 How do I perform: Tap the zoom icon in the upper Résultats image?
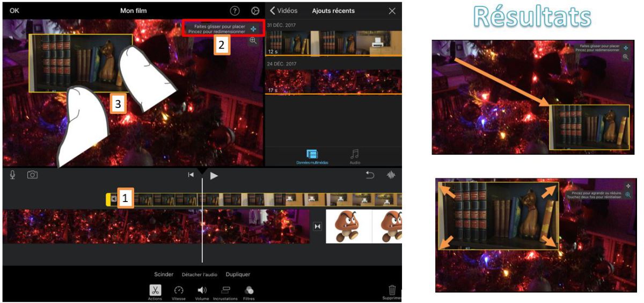tap(626, 56)
